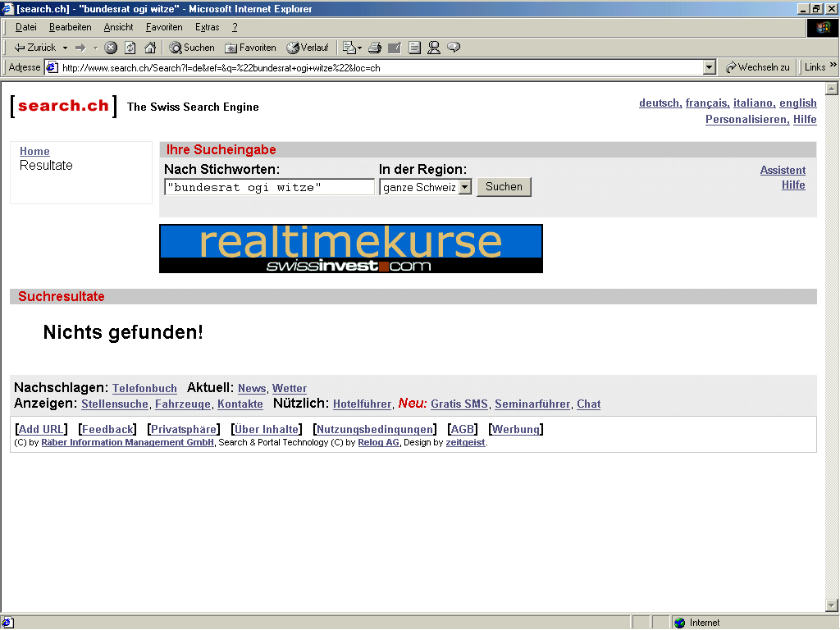
Task: Open the Favoriten pane from toolbar
Action: [x=251, y=48]
